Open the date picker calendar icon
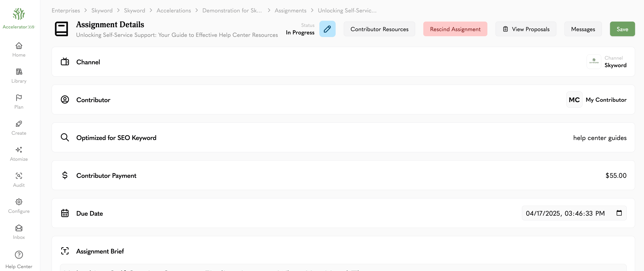644x271 pixels. 619,213
